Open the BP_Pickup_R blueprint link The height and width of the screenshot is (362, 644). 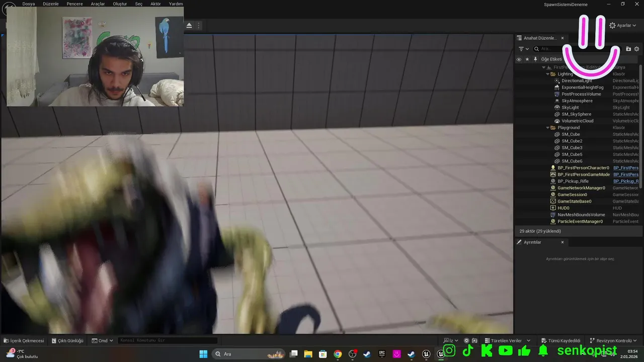point(625,181)
